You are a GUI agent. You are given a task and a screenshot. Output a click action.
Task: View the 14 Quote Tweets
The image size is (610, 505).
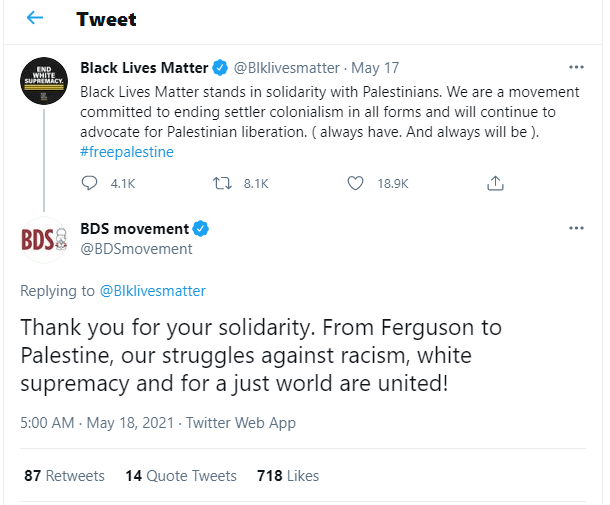(181, 476)
